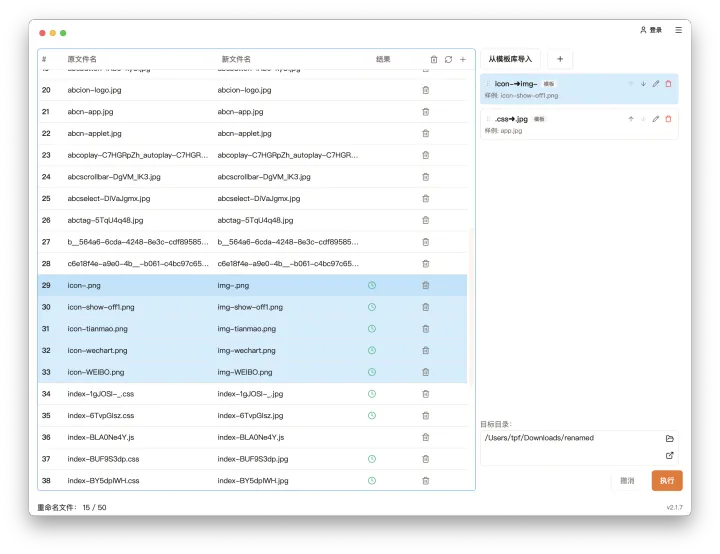Refresh the file list via header reload icon

pyautogui.click(x=448, y=59)
